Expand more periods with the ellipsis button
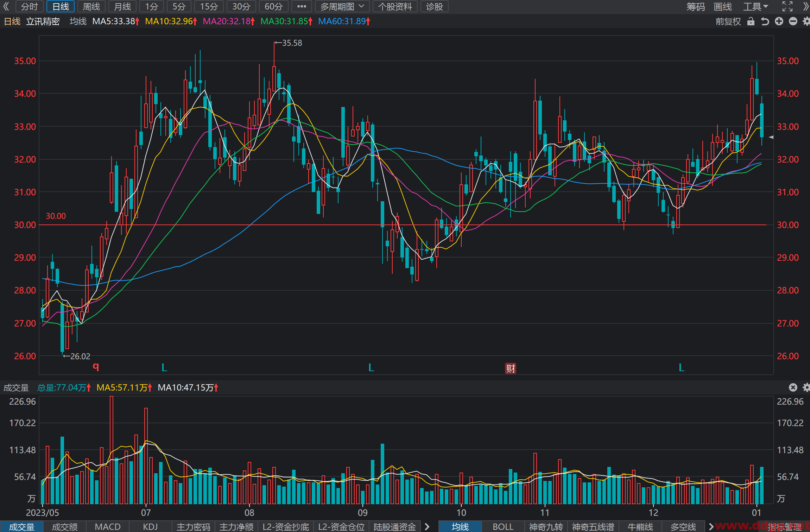This screenshot has width=810, height=532. point(302,6)
